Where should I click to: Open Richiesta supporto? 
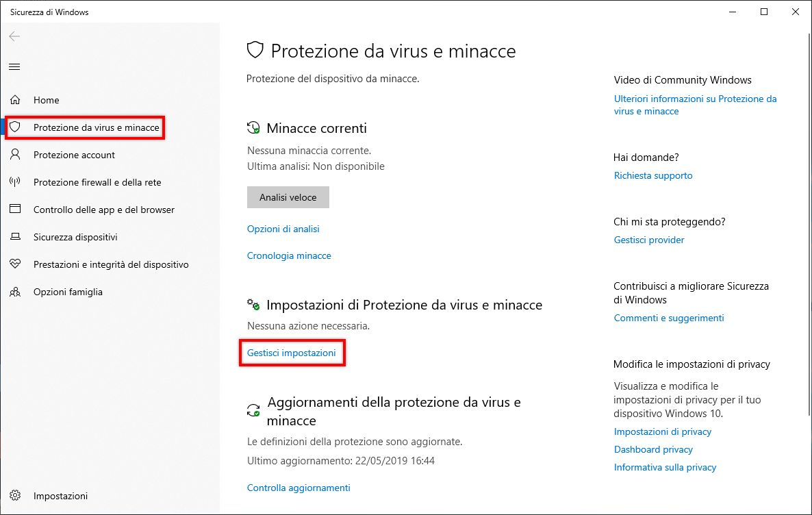[x=652, y=175]
